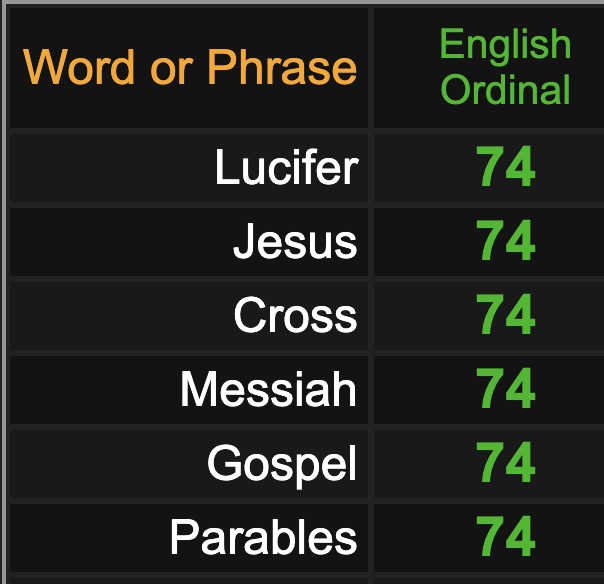The height and width of the screenshot is (584, 604).
Task: Click the word English in the header
Action: pos(505,45)
